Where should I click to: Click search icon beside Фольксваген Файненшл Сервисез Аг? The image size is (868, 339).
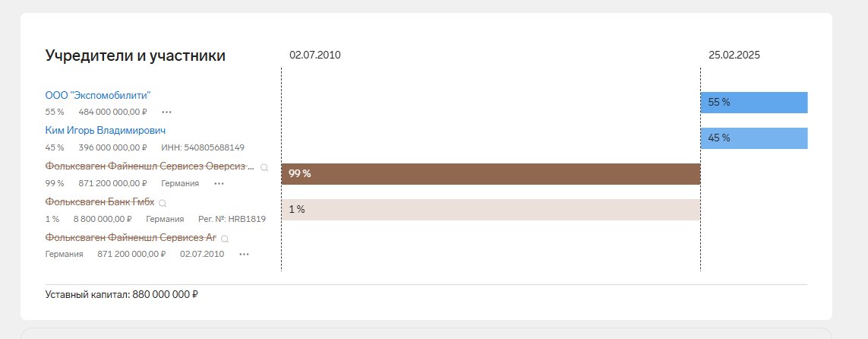(225, 239)
